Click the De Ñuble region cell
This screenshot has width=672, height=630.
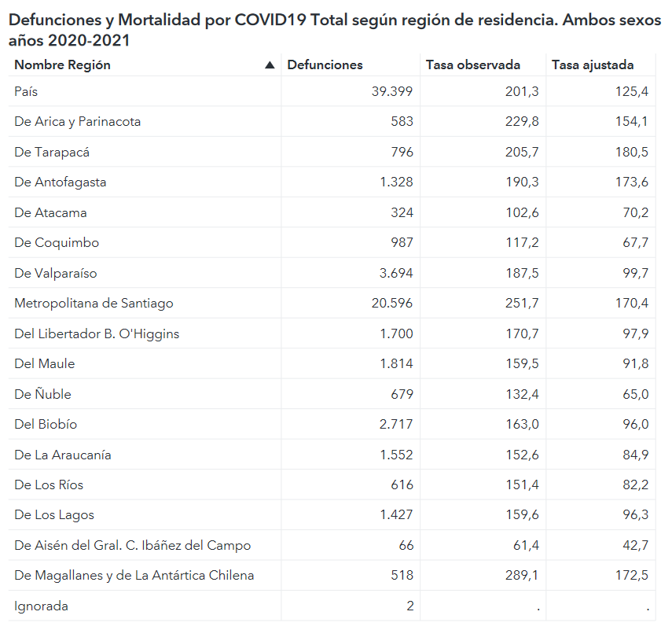click(42, 395)
